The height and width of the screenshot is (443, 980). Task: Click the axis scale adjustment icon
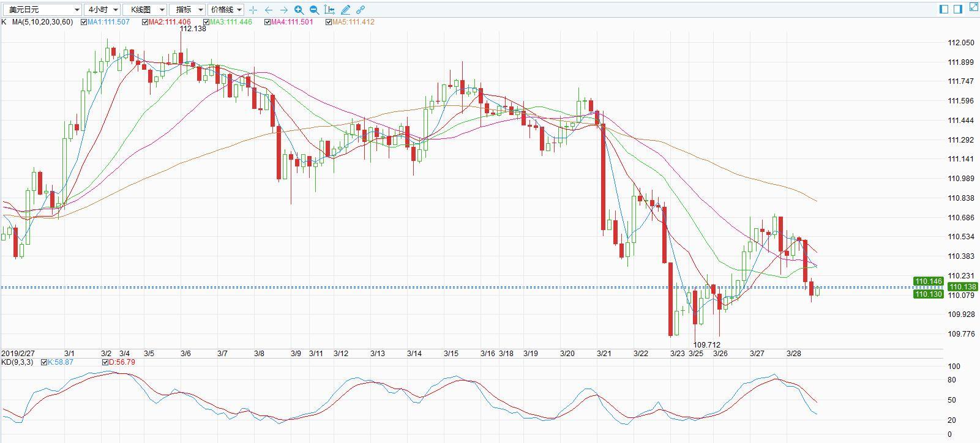[329, 10]
